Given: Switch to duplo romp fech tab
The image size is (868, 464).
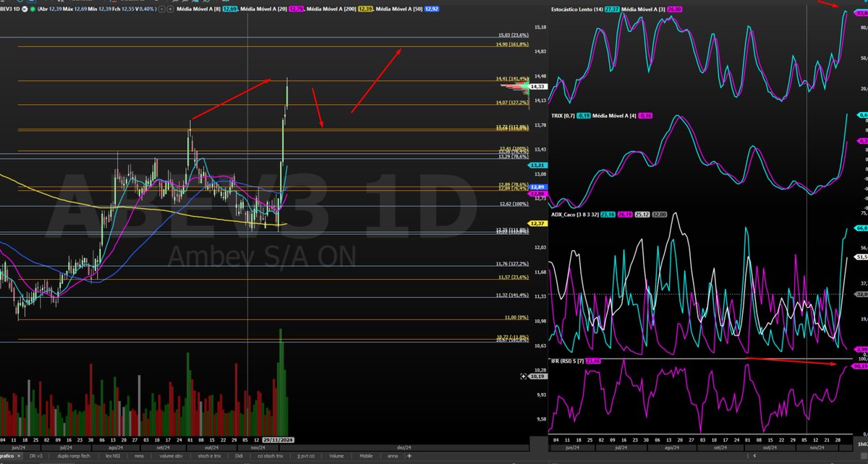Looking at the screenshot, I should pos(74,456).
